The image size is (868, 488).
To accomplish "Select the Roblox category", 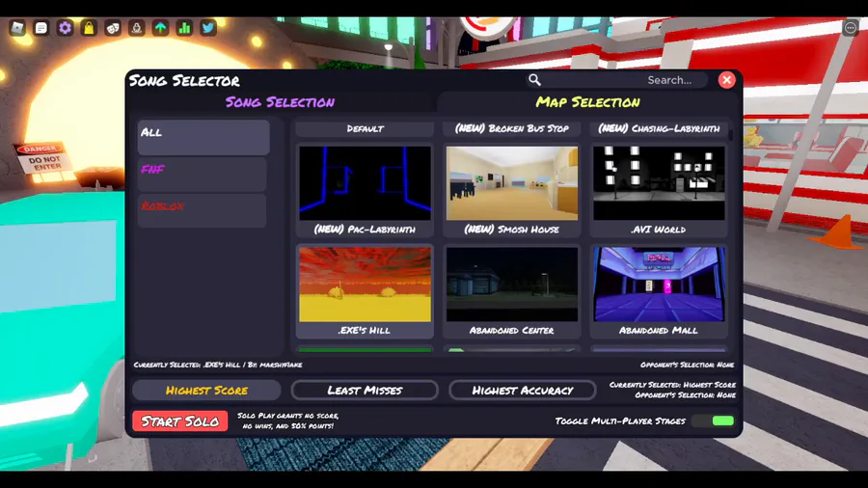I will click(203, 210).
